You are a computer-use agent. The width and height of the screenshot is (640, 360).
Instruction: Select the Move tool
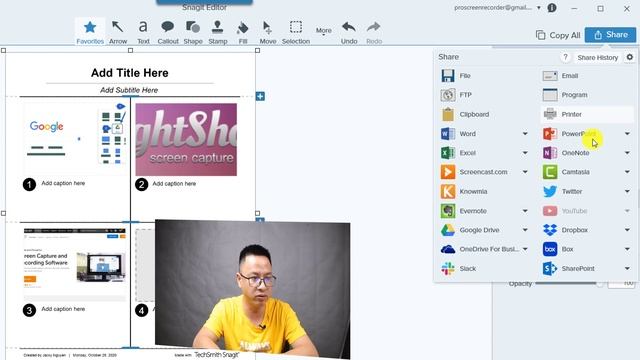click(x=267, y=32)
